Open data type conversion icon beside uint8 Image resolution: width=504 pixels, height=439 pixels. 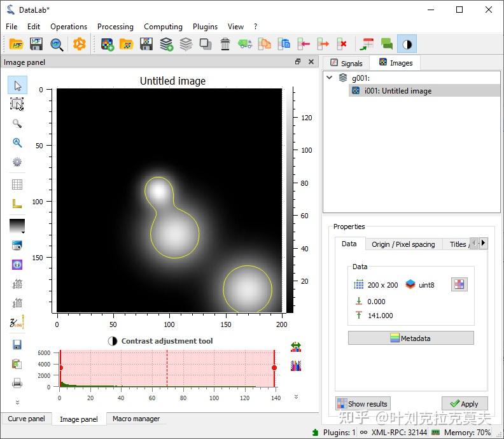click(459, 284)
